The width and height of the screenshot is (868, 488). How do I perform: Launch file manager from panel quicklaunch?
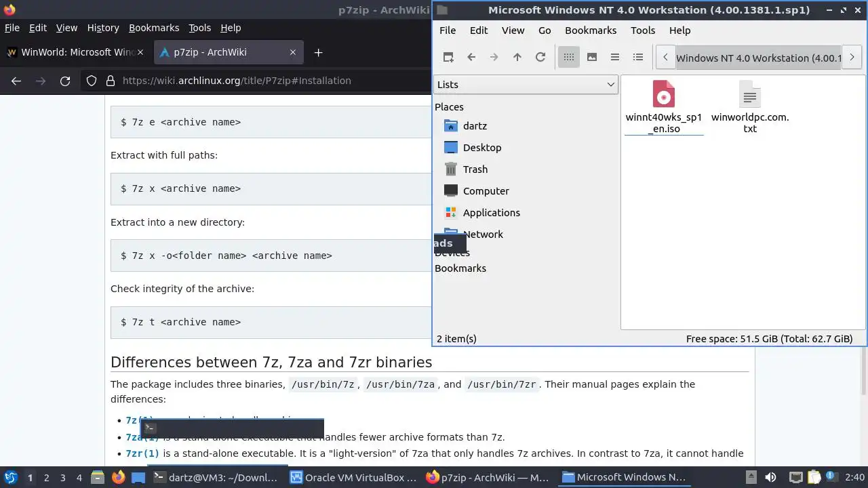click(98, 477)
